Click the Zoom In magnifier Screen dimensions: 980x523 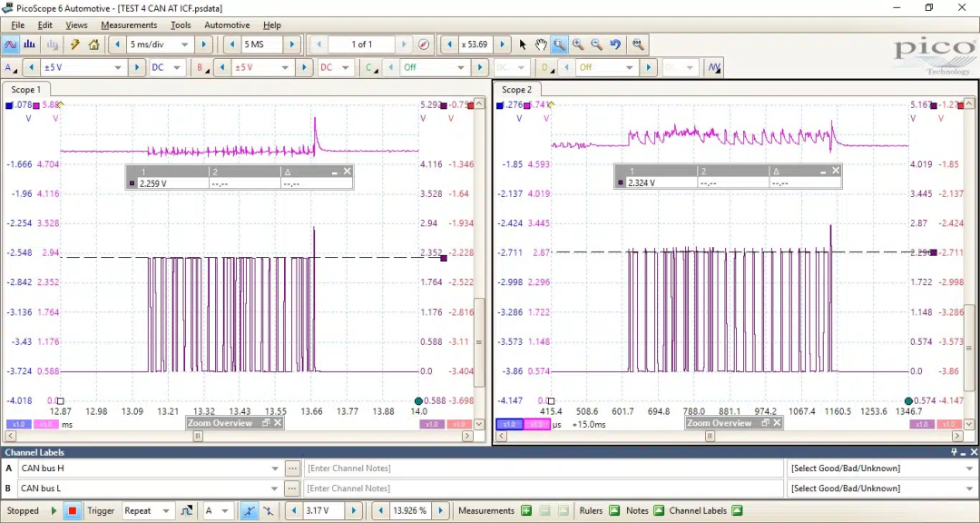pyautogui.click(x=577, y=44)
